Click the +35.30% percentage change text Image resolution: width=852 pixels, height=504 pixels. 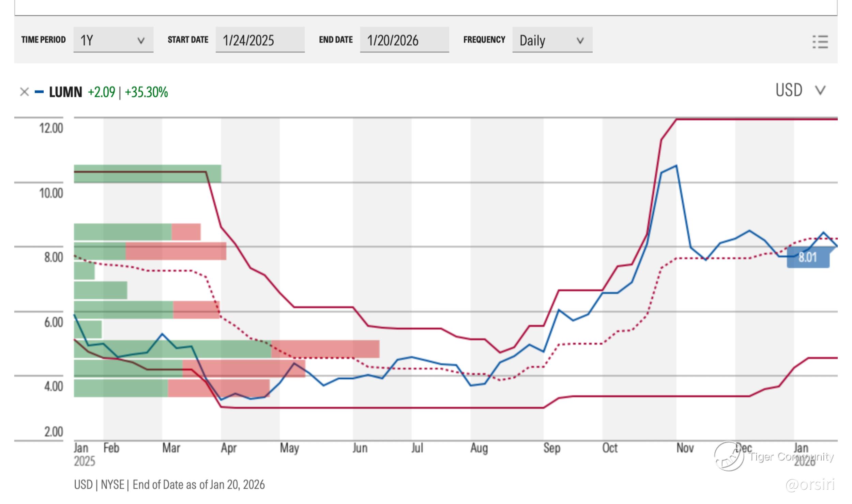[146, 92]
